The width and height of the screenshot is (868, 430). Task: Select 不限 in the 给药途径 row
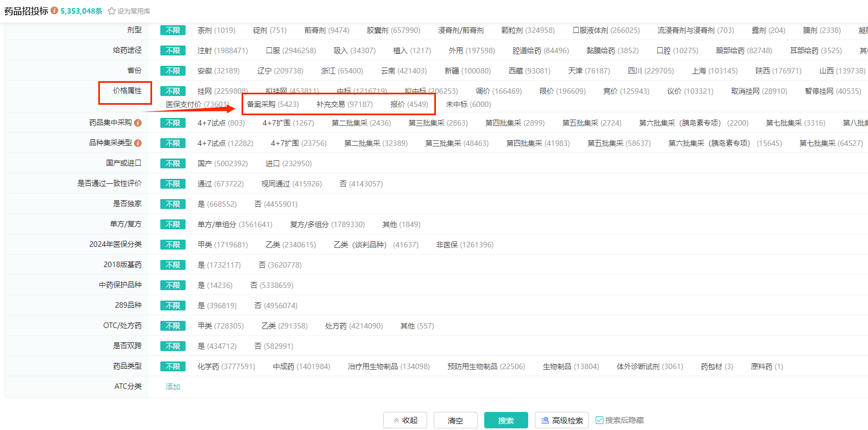(x=173, y=50)
